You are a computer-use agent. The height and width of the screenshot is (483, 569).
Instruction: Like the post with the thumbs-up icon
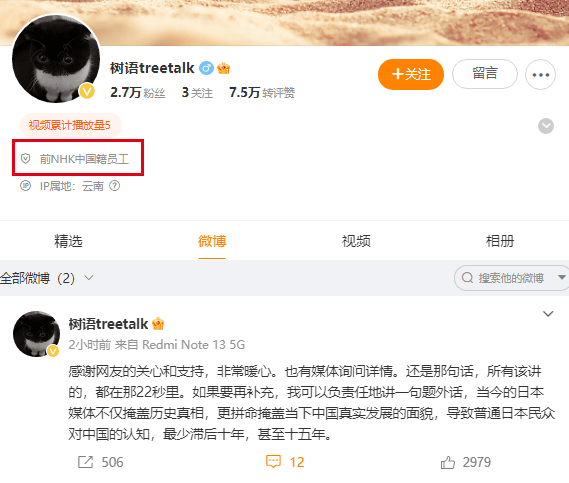447,462
